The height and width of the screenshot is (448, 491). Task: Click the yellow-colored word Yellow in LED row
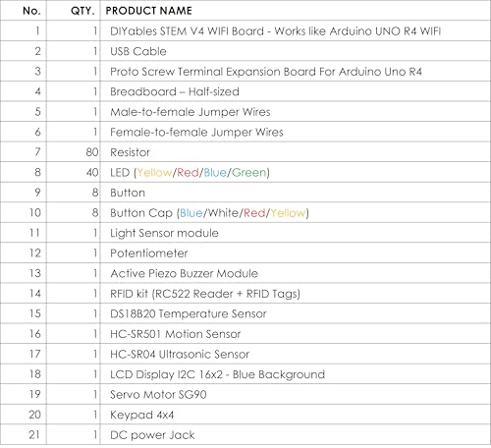pos(154,173)
